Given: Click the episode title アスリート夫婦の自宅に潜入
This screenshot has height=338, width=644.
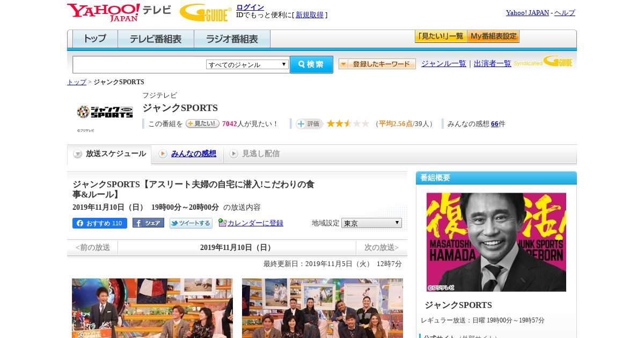Looking at the screenshot, I should 193,189.
